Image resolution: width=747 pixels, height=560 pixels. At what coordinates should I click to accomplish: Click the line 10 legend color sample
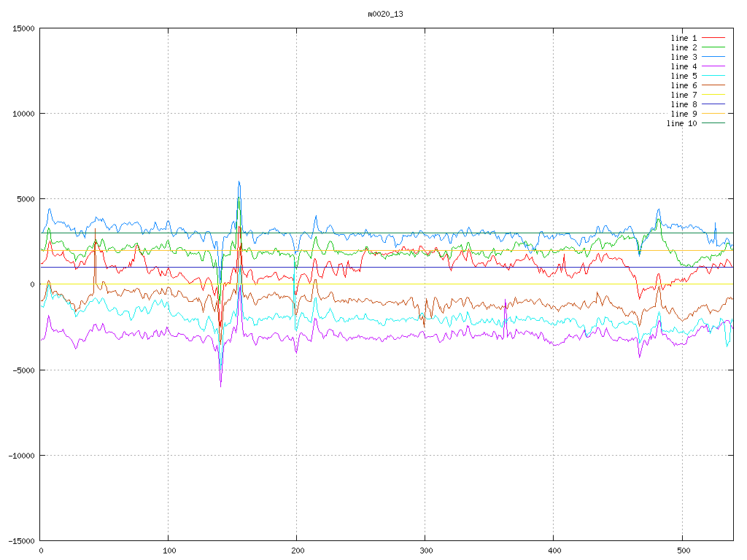[713, 123]
